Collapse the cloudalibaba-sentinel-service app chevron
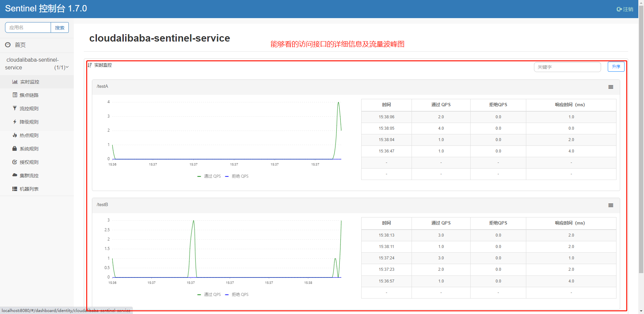 point(67,67)
